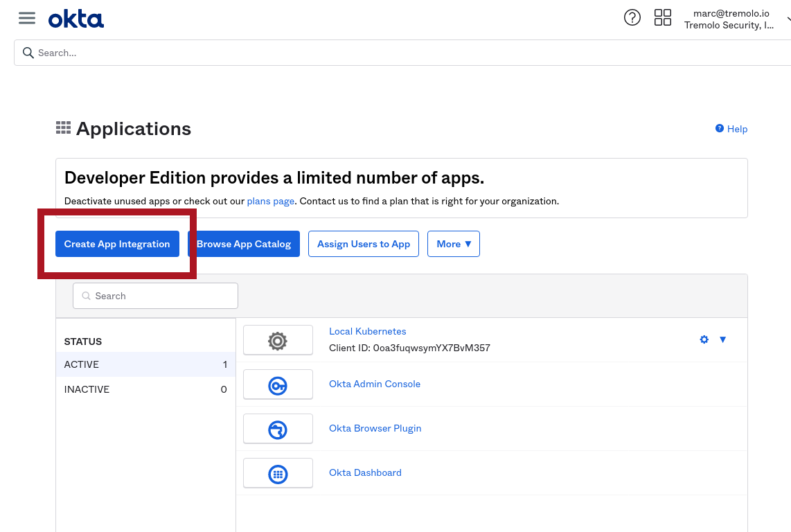Open the help question mark icon
The height and width of the screenshot is (532, 791).
(x=632, y=18)
